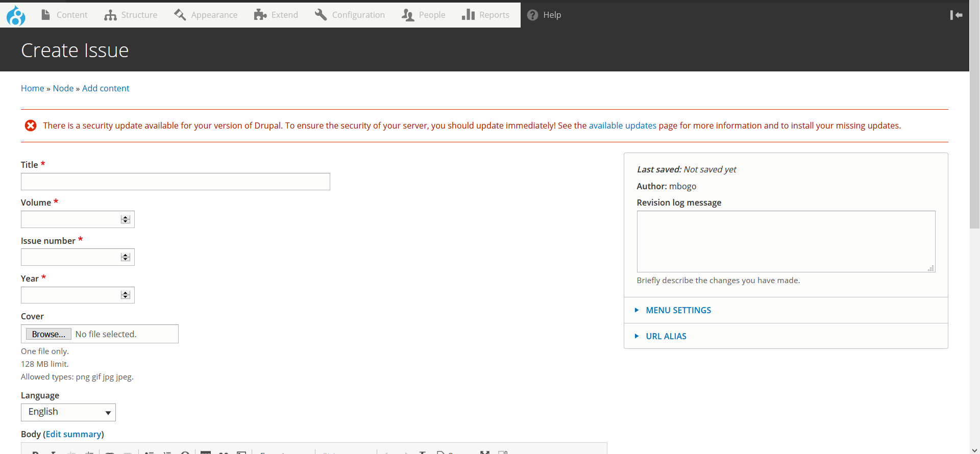Click the Drupal logo home icon
This screenshot has height=454, width=980.
pos(16,15)
